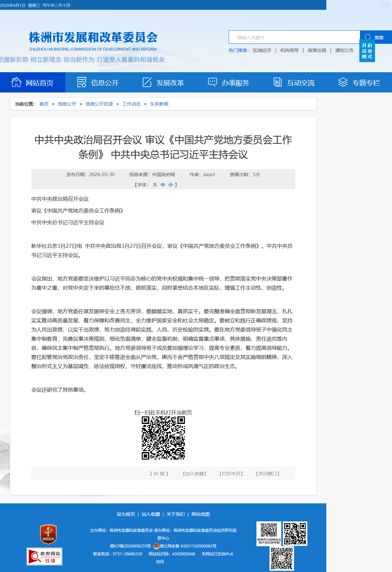Click the 【打印本页】 print link
Image resolution: width=392 pixels, height=572 pixels.
[x=231, y=474]
